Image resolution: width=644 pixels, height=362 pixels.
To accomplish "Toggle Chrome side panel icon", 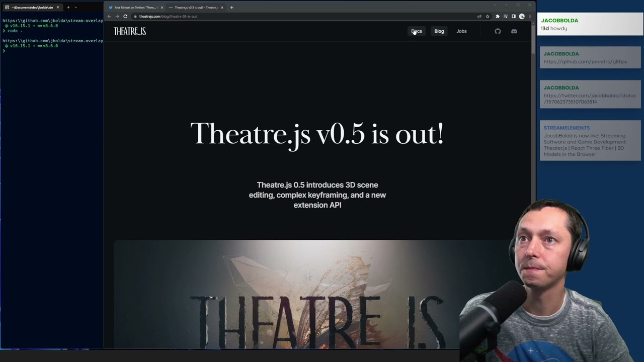I will 514,16.
